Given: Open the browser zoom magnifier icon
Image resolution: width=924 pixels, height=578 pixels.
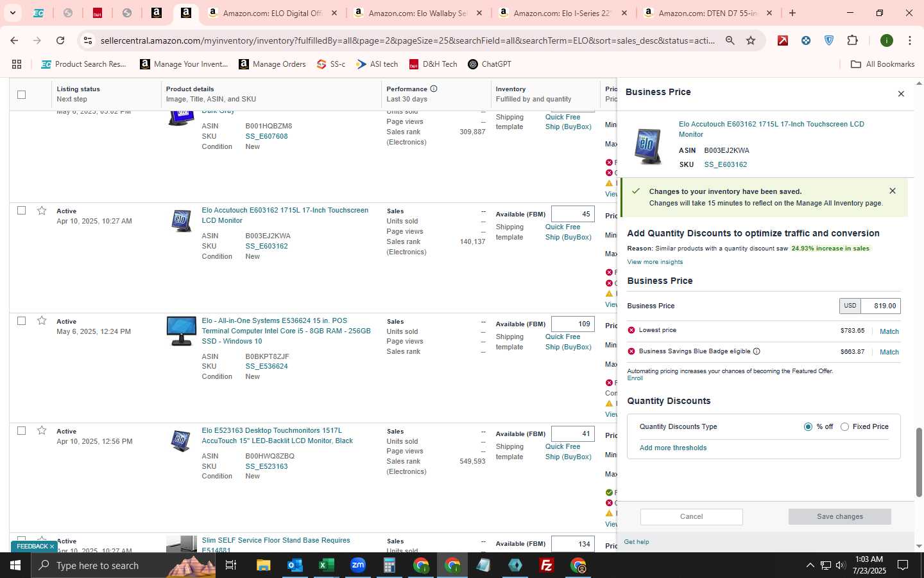Looking at the screenshot, I should (x=730, y=40).
